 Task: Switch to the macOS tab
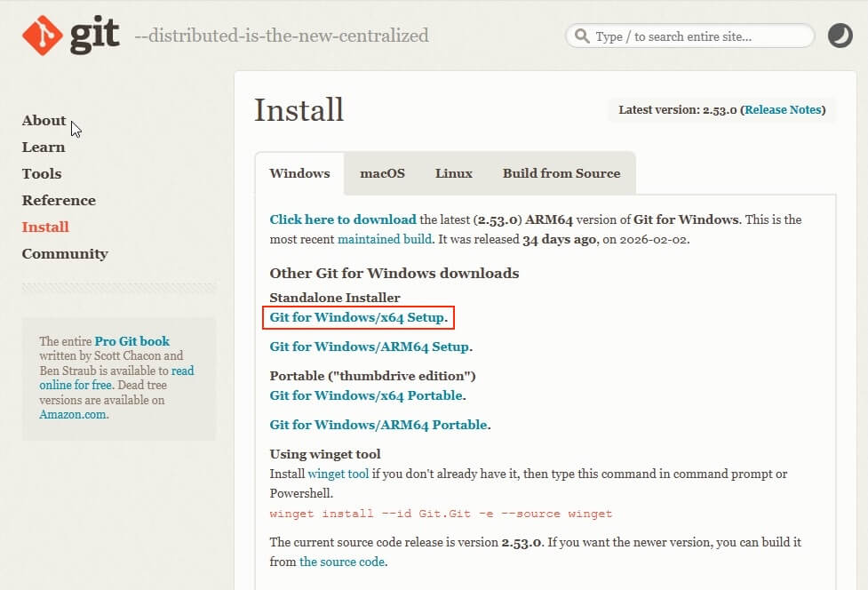(383, 173)
